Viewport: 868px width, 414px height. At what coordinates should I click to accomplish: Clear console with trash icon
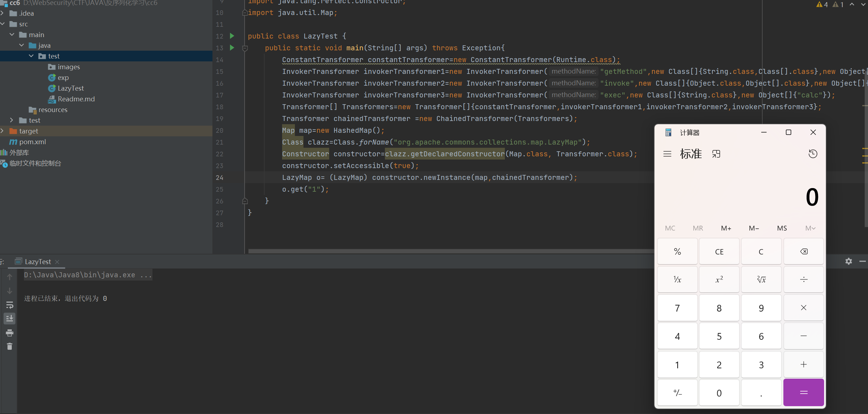[x=10, y=347]
